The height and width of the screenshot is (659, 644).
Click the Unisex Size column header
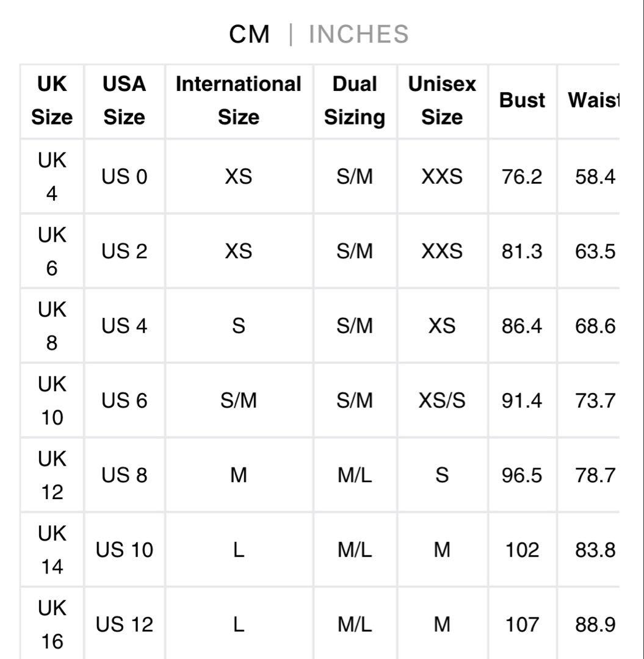tap(442, 101)
